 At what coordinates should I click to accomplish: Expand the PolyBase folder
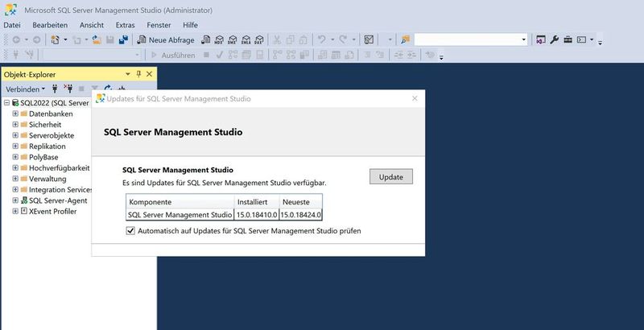(15, 157)
